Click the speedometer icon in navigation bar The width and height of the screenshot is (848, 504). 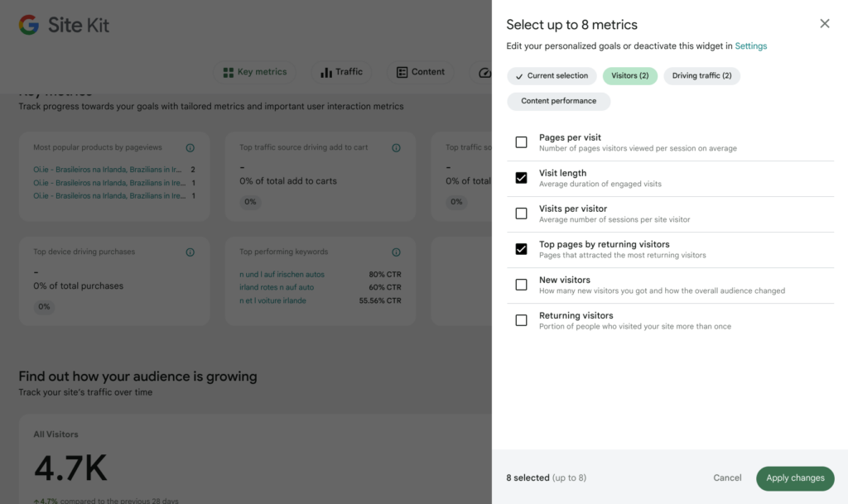click(x=484, y=72)
